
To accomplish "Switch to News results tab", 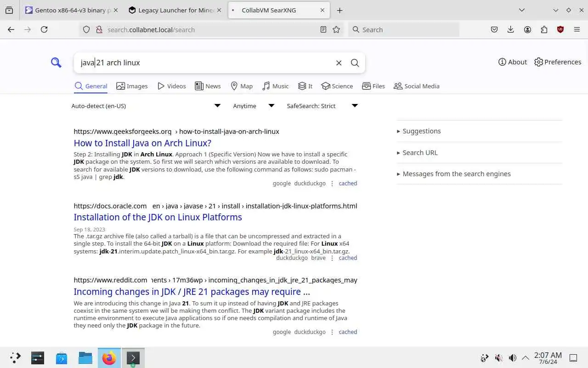I will point(208,86).
